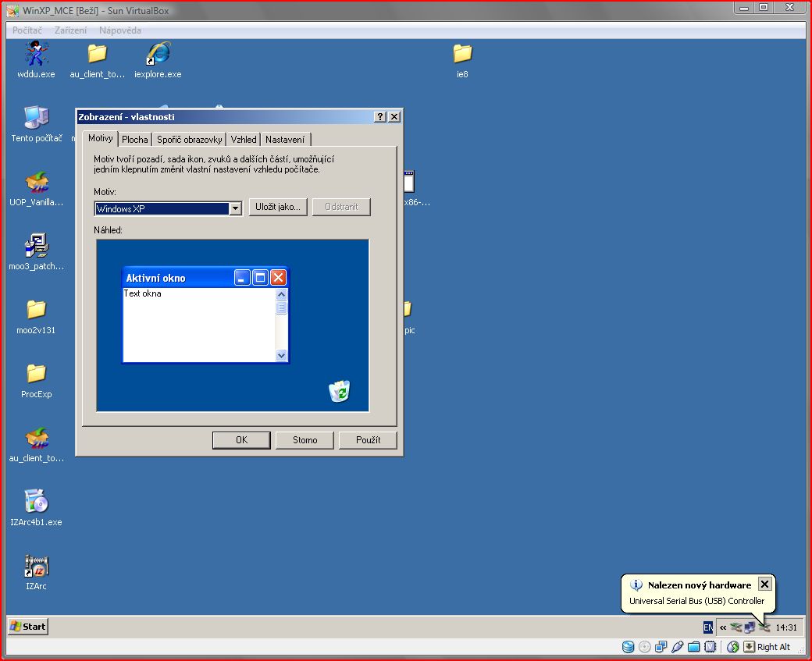Viewport: 812px width, 661px height.
Task: Cancel with the Storno button
Action: pyautogui.click(x=304, y=440)
